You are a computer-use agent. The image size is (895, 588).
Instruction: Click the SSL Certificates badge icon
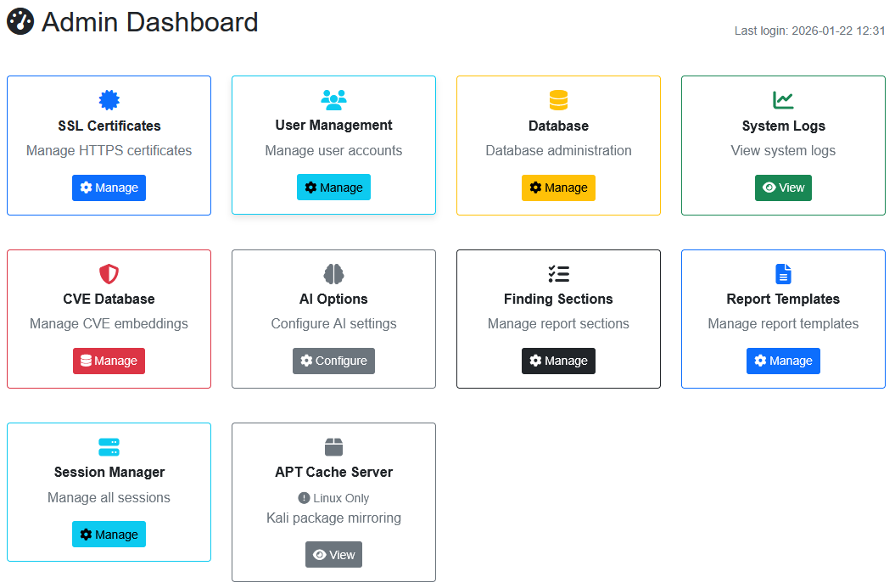click(109, 100)
